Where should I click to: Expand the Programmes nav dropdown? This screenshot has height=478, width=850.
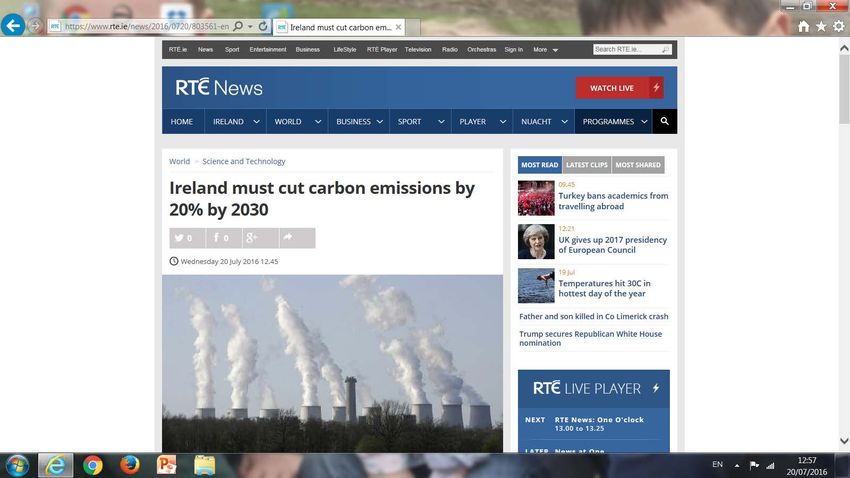tap(644, 122)
